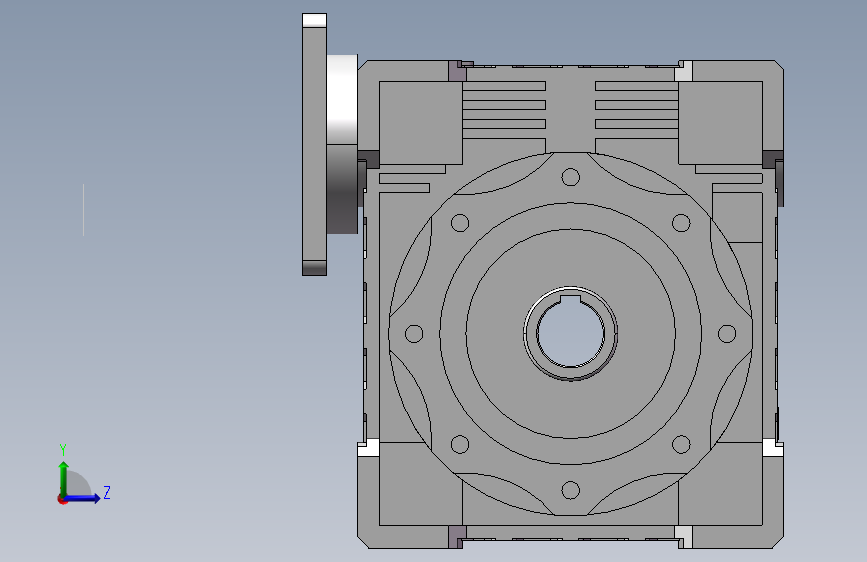Image resolution: width=867 pixels, height=562 pixels.
Task: Select the dark cylindrical collar below the white one
Action: 342,189
